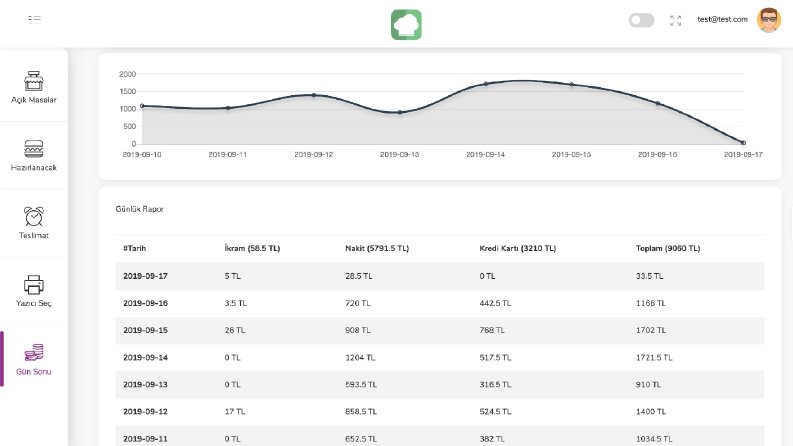Click the İkram (58.5 TL) column header
Viewport: 793px width, 446px height.
click(x=252, y=248)
